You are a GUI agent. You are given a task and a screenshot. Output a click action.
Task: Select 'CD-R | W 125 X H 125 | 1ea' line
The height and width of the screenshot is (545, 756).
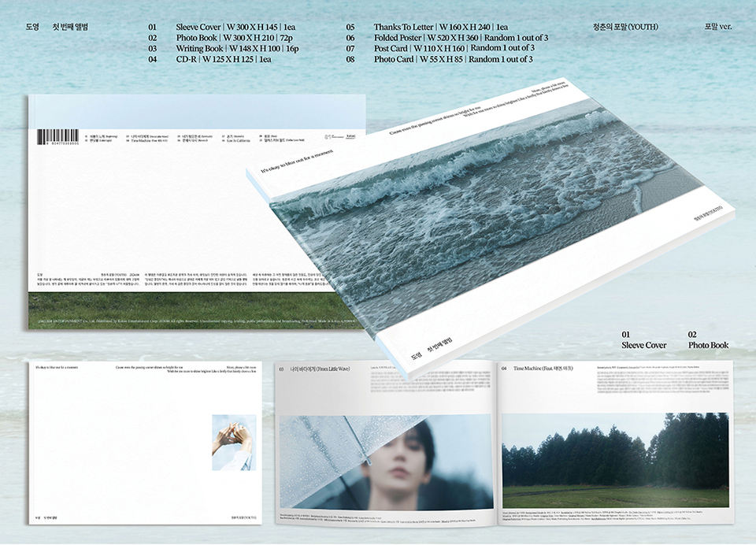point(224,59)
